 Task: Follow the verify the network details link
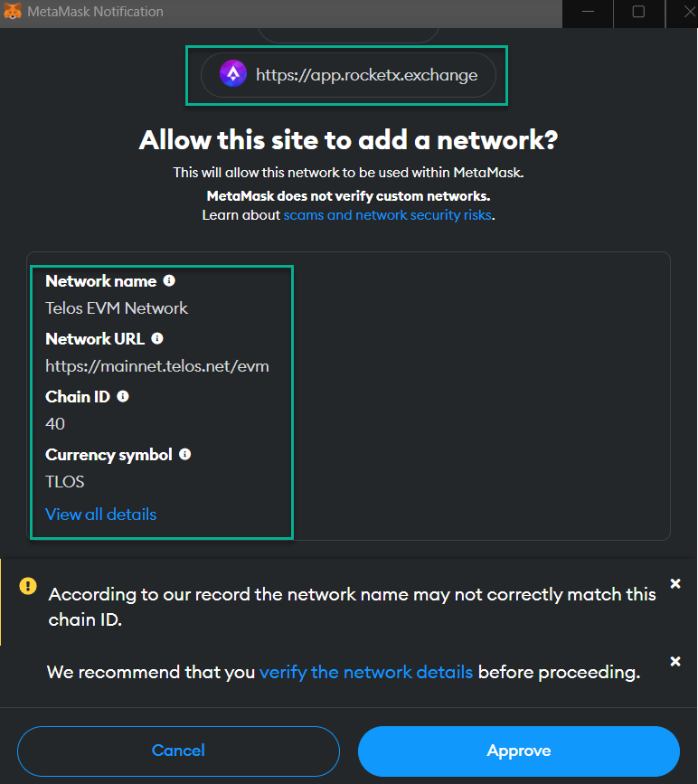365,672
